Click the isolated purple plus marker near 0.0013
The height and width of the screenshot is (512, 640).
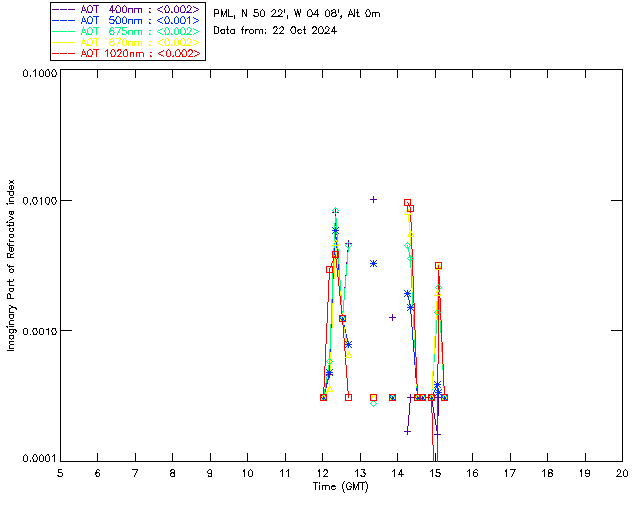click(x=392, y=317)
